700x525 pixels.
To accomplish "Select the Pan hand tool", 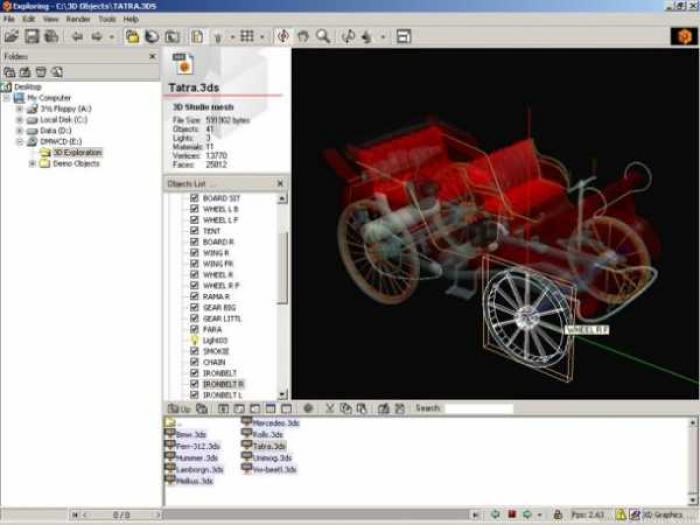I will tap(303, 37).
